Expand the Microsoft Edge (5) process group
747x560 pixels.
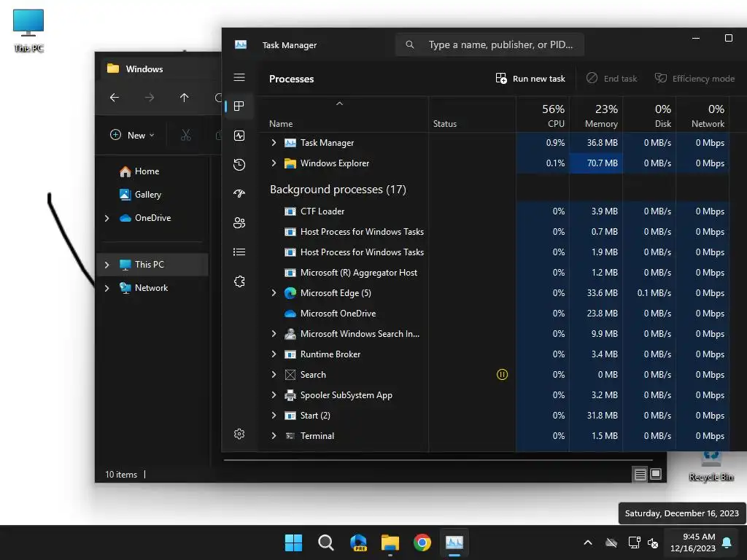(274, 293)
